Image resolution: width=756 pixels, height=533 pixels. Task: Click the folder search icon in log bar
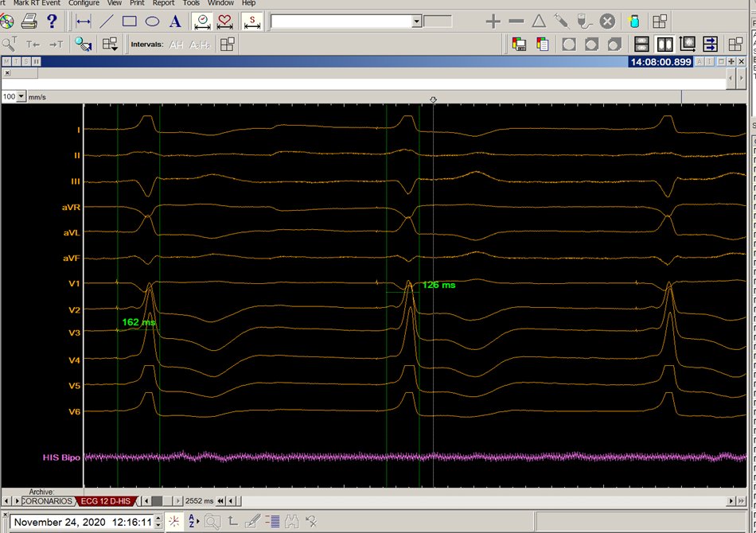pyautogui.click(x=212, y=521)
